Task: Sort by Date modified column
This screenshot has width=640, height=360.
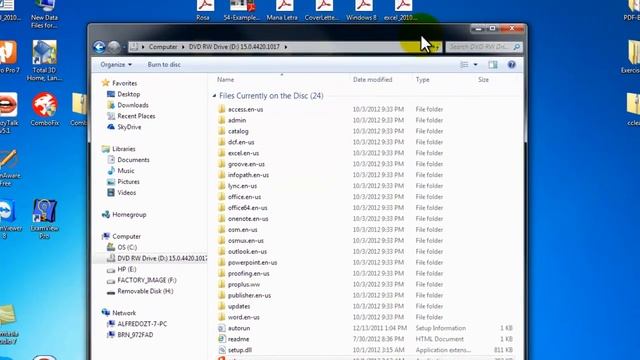Action: (x=372, y=80)
